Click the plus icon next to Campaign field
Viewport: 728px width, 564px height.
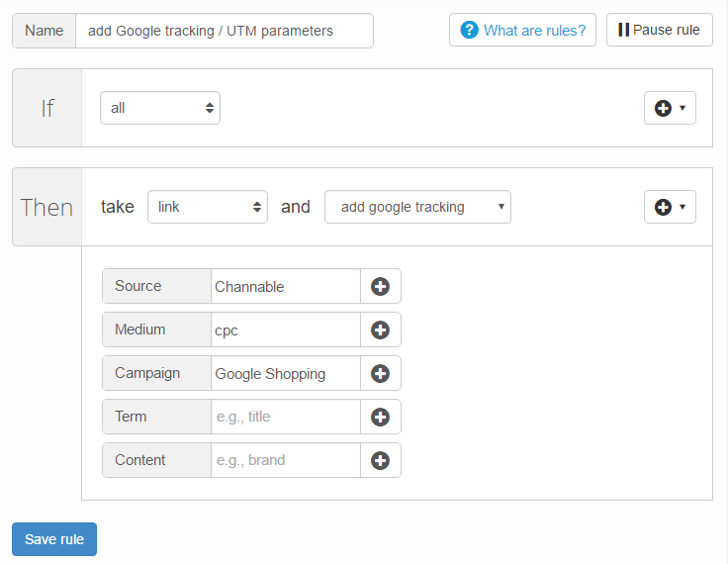[x=380, y=373]
